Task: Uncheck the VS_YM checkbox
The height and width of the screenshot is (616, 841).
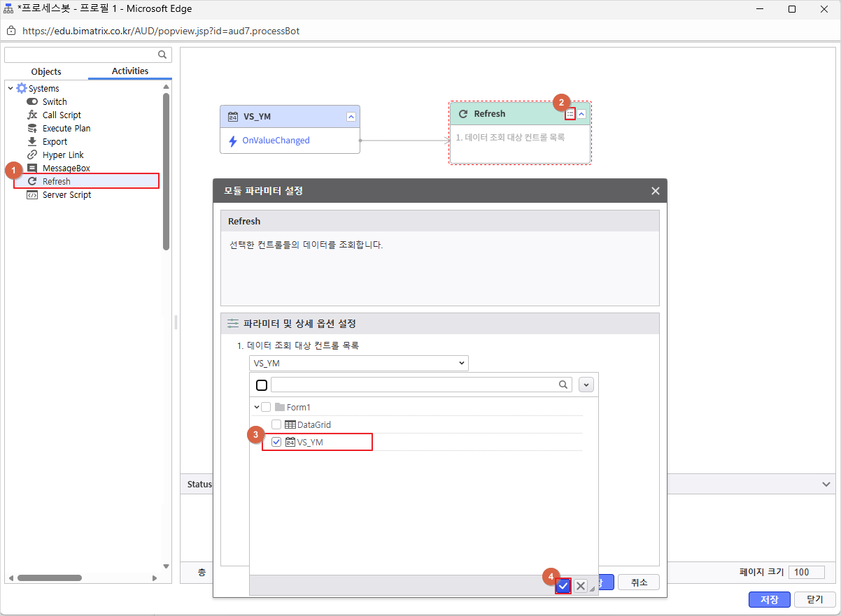Action: coord(276,442)
